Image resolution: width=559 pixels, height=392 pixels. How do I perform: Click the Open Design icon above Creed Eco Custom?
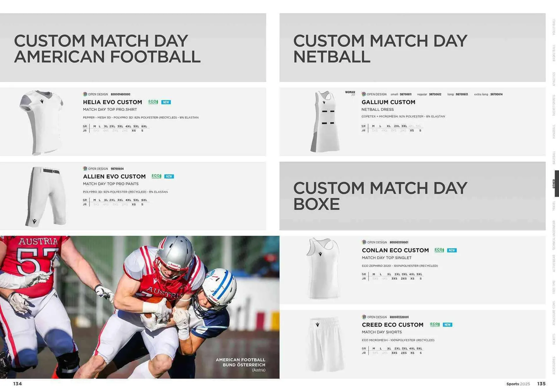pos(364,317)
